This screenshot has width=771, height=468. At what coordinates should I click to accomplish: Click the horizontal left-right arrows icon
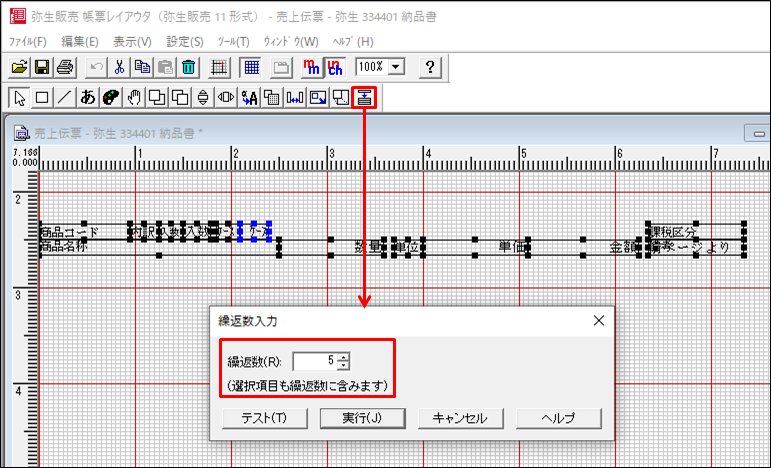tap(226, 98)
